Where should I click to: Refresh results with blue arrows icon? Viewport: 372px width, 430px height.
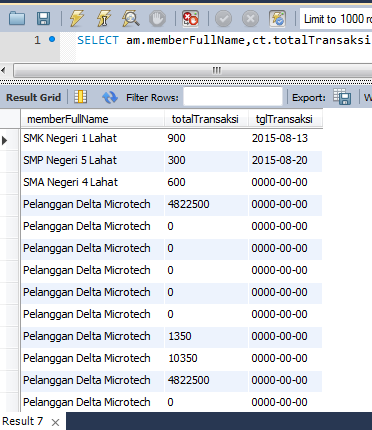[110, 97]
